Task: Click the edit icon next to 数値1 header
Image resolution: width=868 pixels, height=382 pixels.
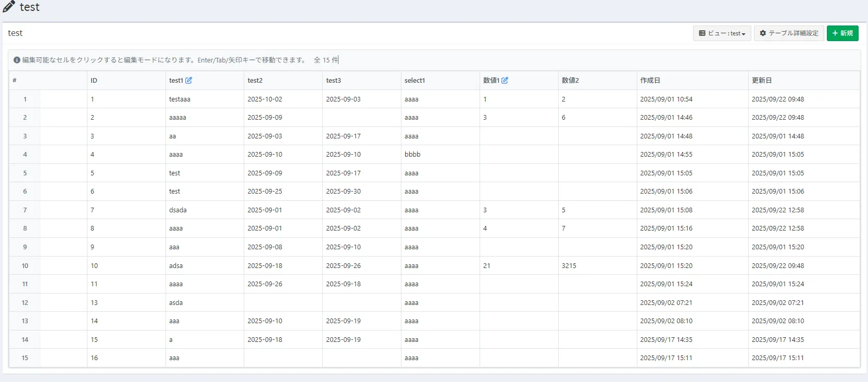Action: tap(505, 80)
